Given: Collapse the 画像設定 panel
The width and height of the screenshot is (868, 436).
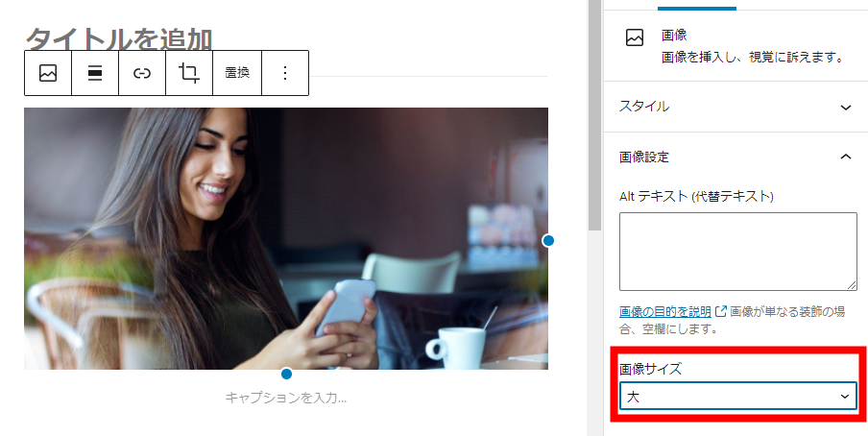Looking at the screenshot, I should click(x=735, y=157).
